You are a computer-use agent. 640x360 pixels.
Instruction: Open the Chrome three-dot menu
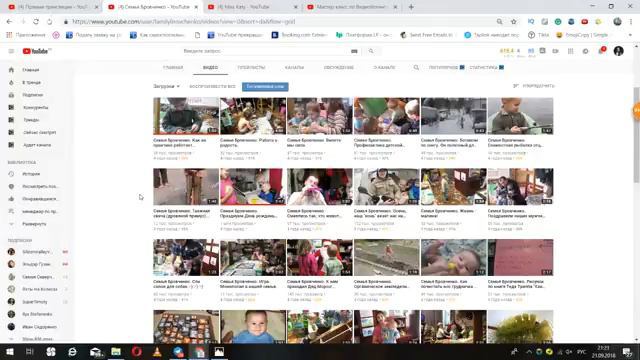point(631,22)
